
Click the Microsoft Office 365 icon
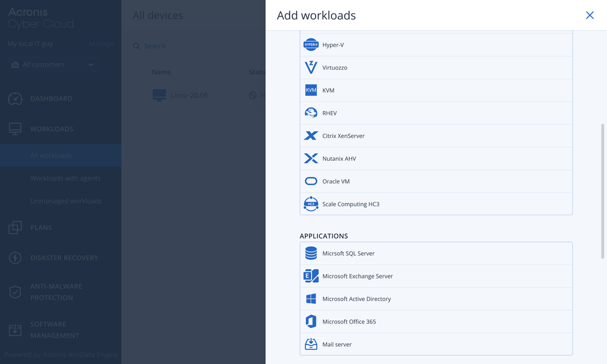(311, 322)
